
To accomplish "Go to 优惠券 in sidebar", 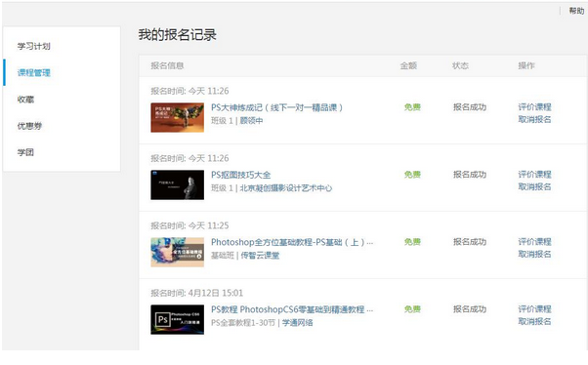I will click(x=29, y=126).
